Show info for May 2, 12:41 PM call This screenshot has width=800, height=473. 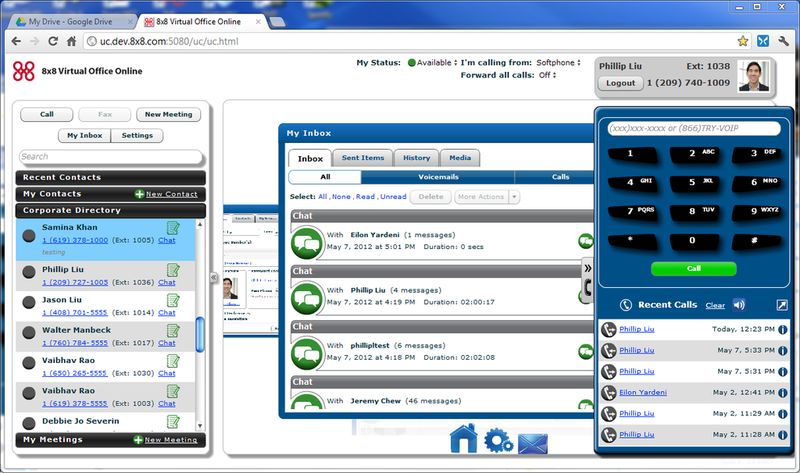pyautogui.click(x=782, y=393)
